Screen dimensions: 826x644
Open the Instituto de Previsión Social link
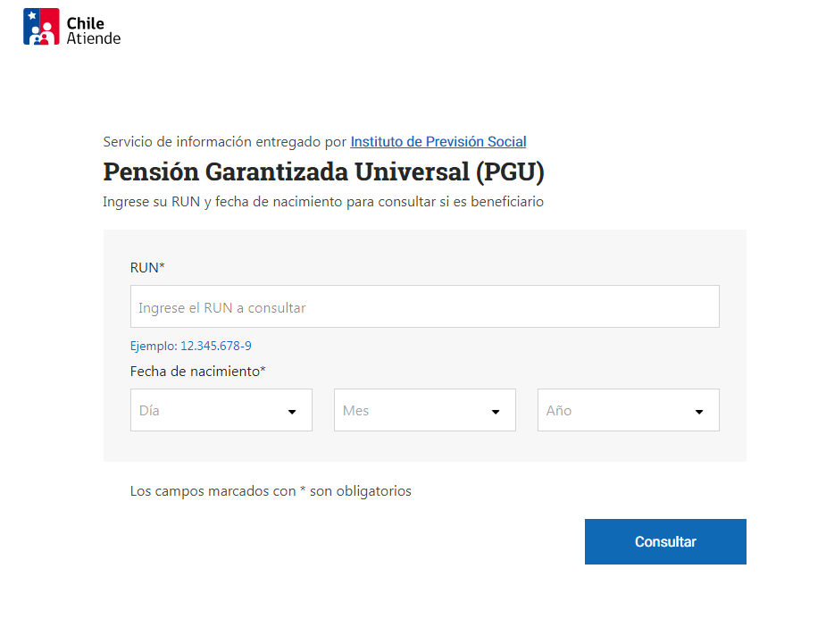click(x=438, y=142)
